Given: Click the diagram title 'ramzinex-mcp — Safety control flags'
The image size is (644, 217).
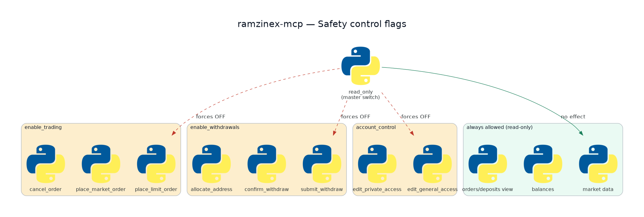Looking at the screenshot, I should point(322,24).
